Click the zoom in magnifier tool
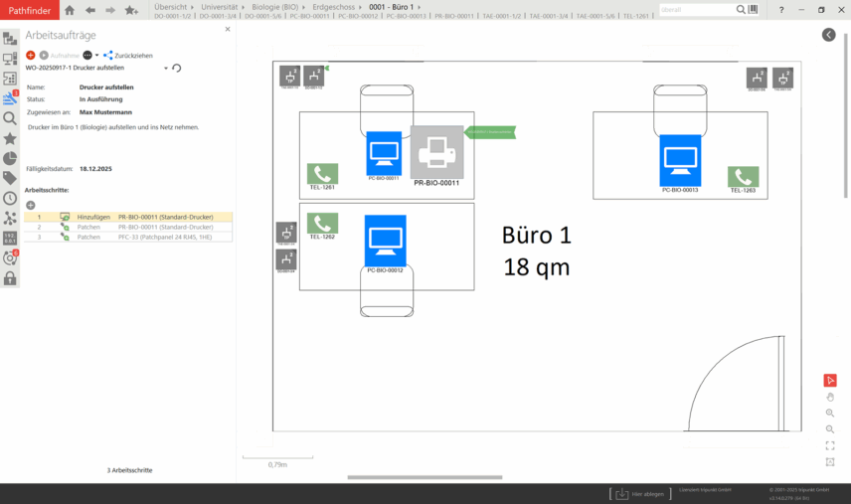851x504 pixels. tap(830, 413)
